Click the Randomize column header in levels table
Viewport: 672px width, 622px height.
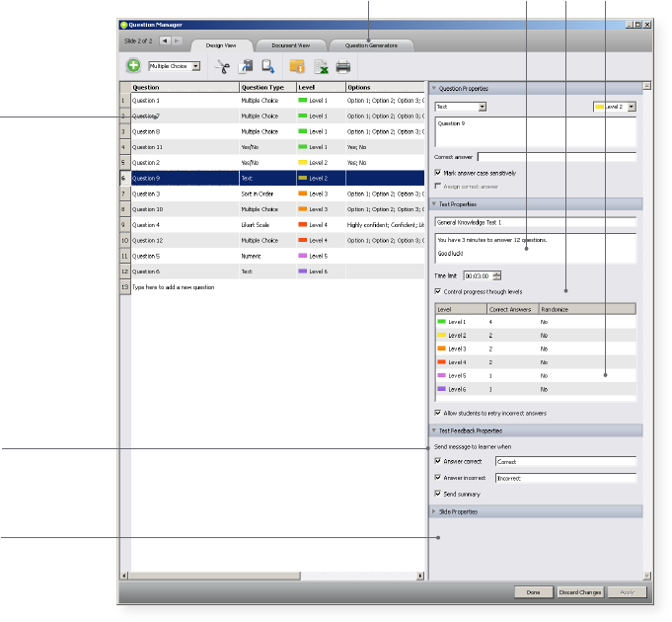[587, 309]
